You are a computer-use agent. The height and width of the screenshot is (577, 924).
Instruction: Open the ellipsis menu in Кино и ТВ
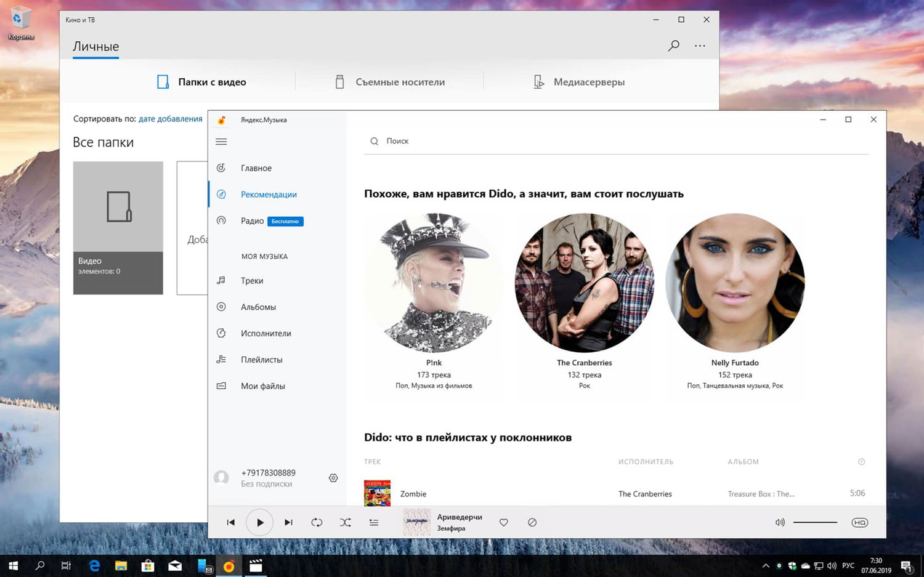pos(700,46)
